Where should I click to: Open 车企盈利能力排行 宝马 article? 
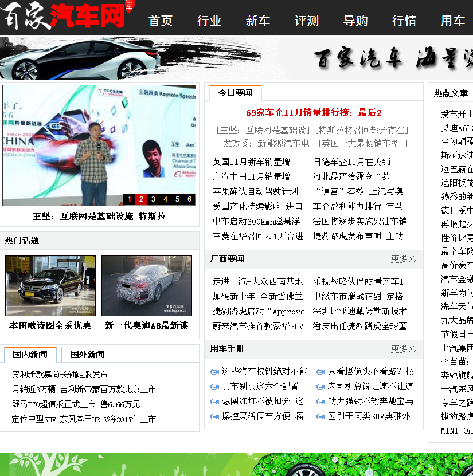coord(358,206)
